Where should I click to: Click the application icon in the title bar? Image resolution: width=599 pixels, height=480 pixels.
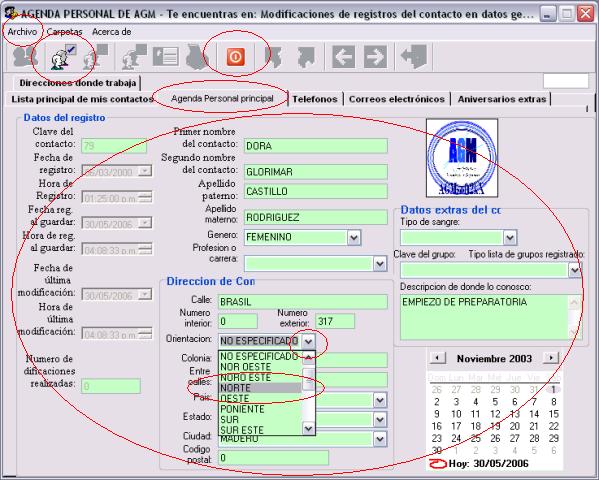coord(11,13)
